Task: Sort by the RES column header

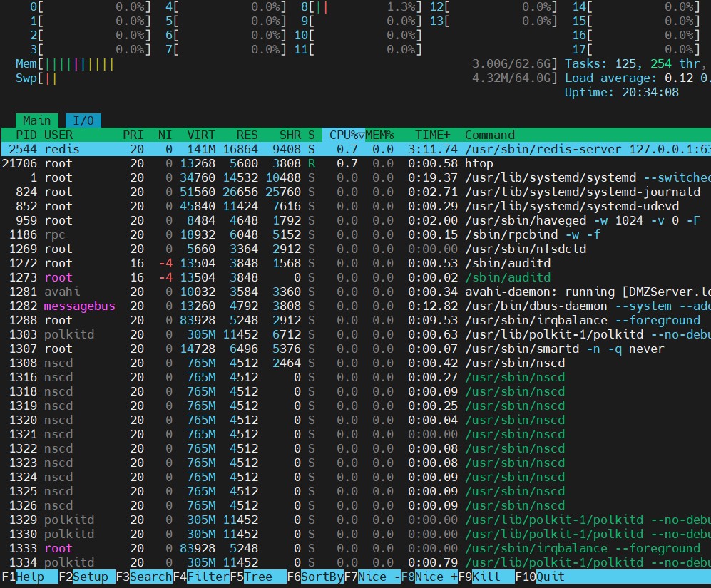Action: point(247,135)
